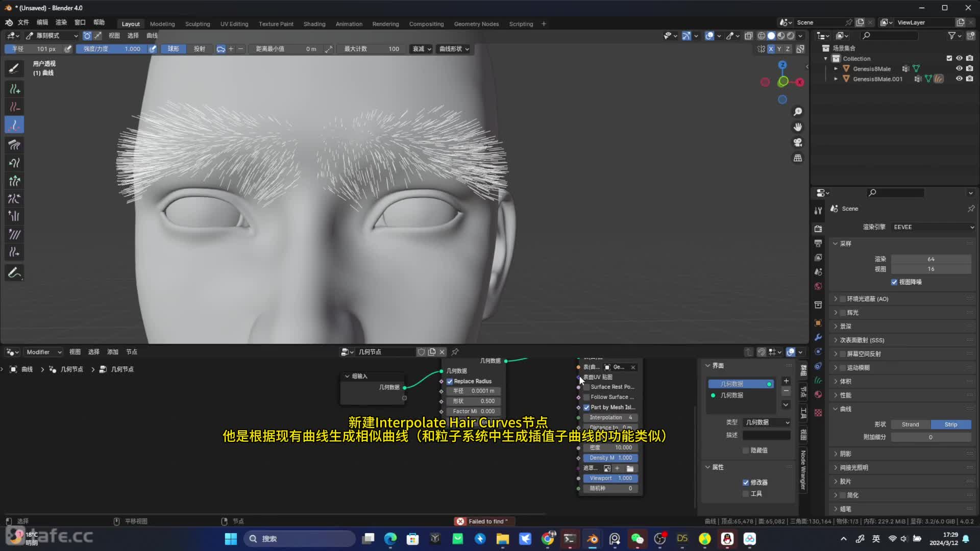Open the World properties tab
Image resolution: width=980 pixels, height=551 pixels.
click(818, 286)
